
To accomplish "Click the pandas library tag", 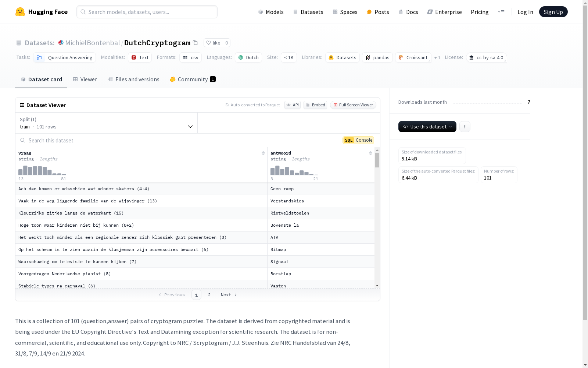I will pos(377,57).
